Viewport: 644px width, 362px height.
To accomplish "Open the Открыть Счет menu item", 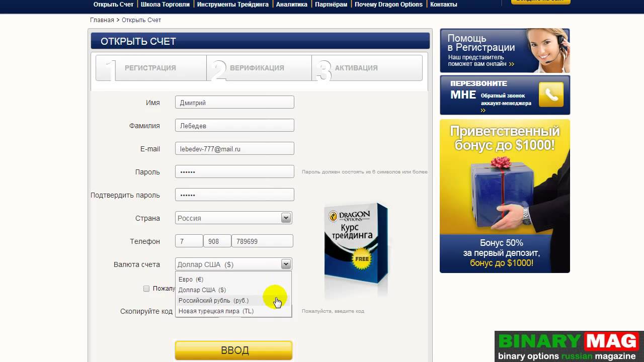I will [114, 5].
